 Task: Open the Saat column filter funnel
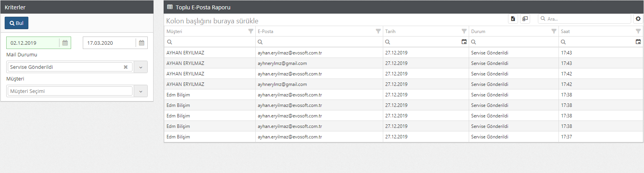point(638,31)
